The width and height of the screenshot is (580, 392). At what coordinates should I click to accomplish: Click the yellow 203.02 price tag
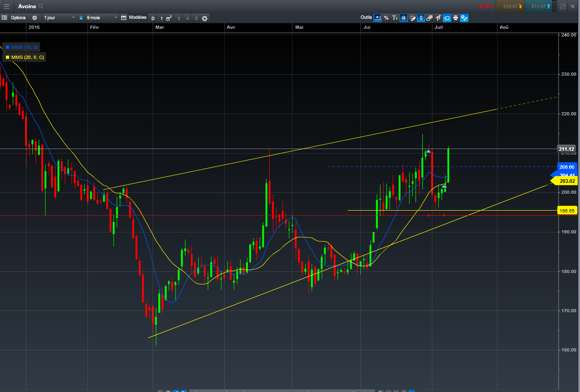coord(565,181)
